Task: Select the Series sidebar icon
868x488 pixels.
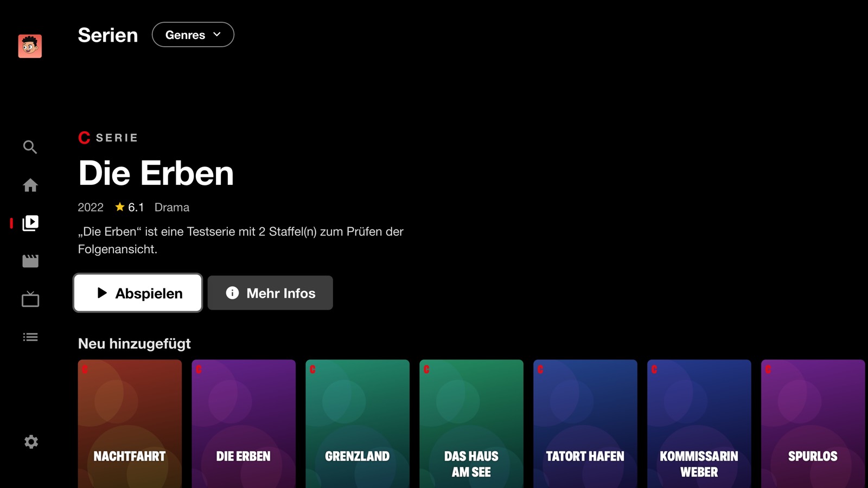Action: coord(30,223)
